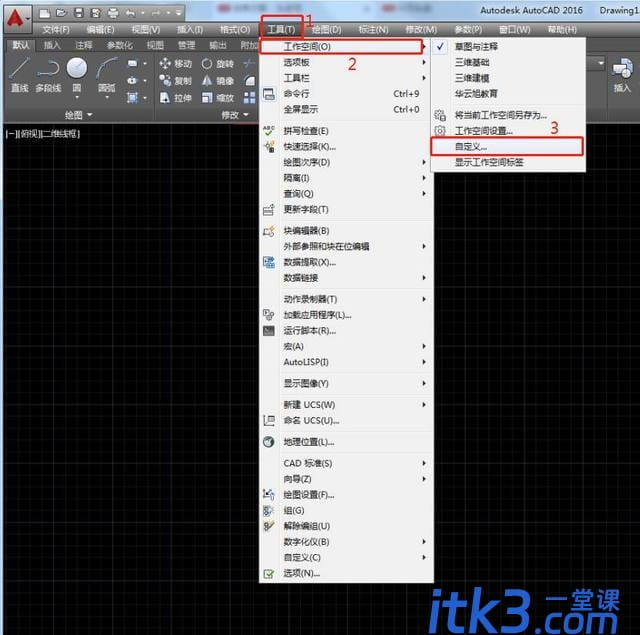The height and width of the screenshot is (635, 640).
Task: Open the 编辑(E) menu
Action: pos(100,29)
